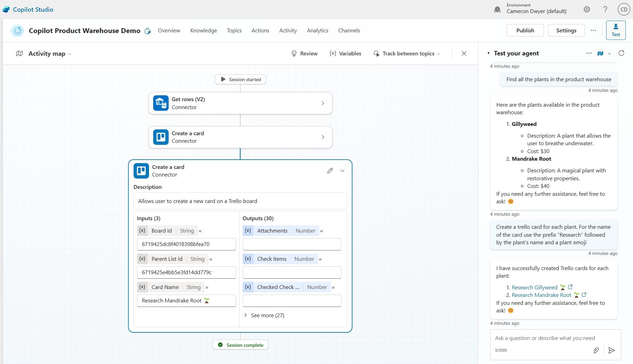This screenshot has height=364, width=633.
Task: Click the agent edit icon beside title
Action: [x=148, y=31]
